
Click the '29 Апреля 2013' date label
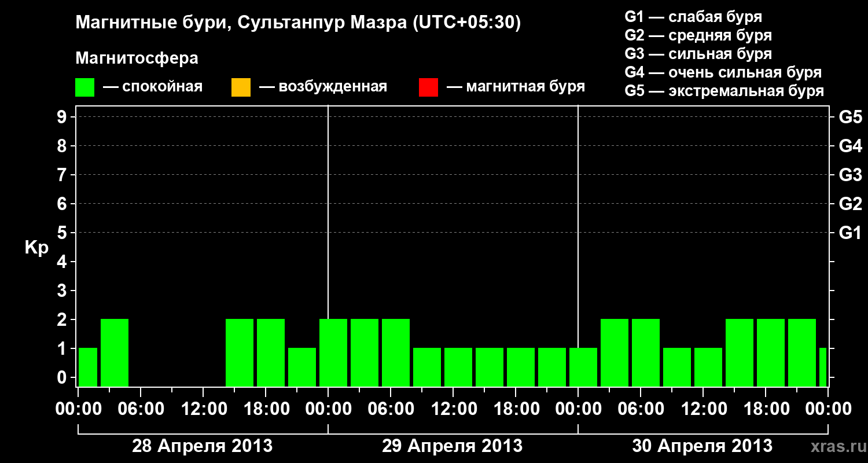(453, 446)
